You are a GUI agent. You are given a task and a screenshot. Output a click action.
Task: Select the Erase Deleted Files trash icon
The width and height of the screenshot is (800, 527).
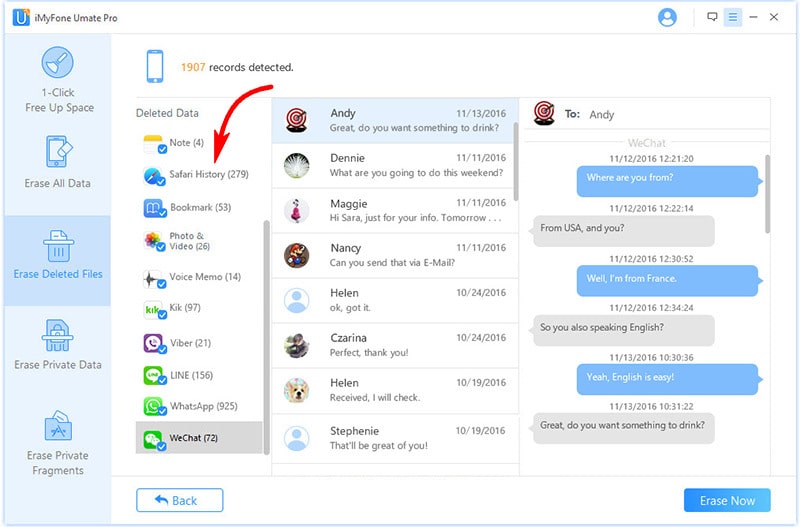58,245
